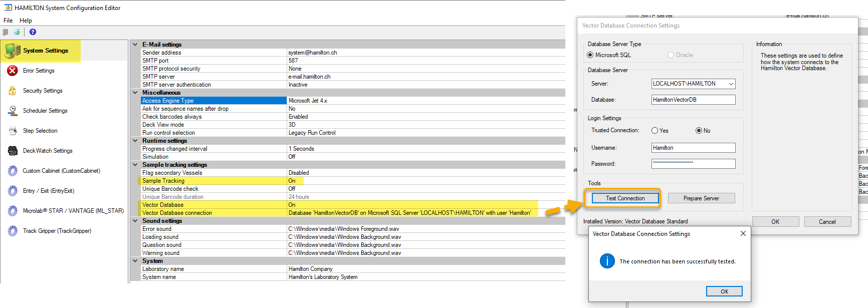Viewport: 868px width, 308px height.
Task: Click the Prepare Server button
Action: [x=701, y=198]
